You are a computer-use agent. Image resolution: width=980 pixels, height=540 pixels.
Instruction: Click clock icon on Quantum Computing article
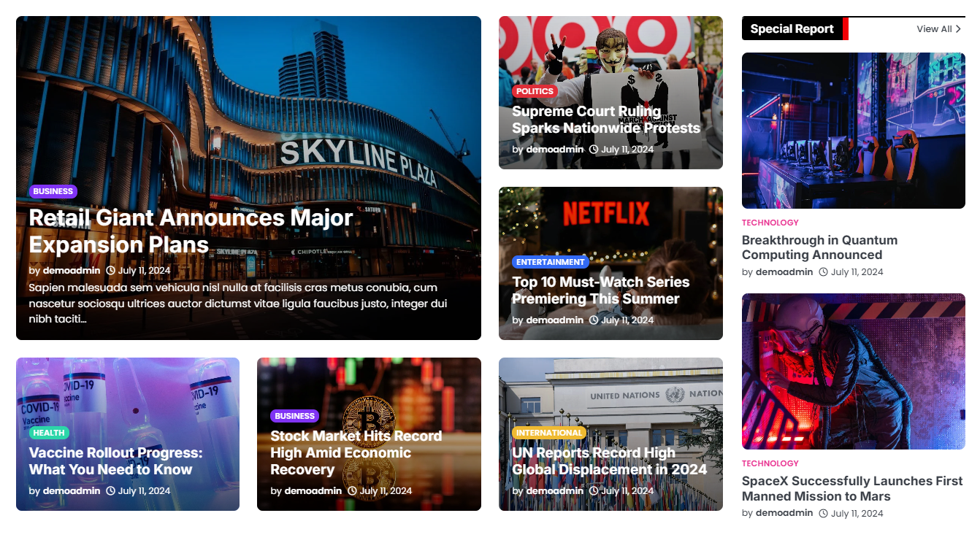[823, 272]
